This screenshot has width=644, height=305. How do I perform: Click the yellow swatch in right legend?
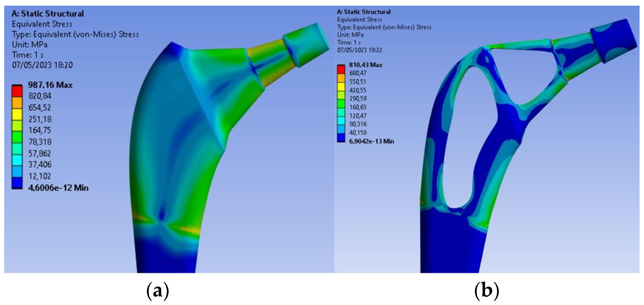tap(341, 87)
